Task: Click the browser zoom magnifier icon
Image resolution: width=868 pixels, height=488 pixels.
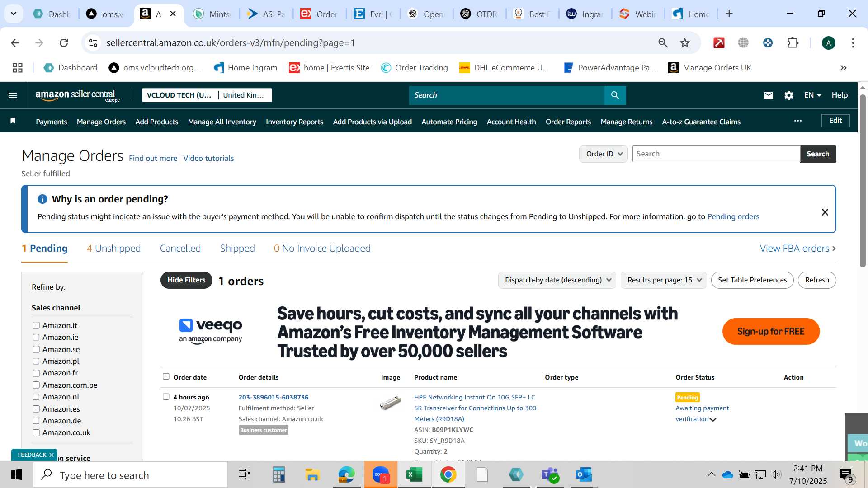Action: 663,43
